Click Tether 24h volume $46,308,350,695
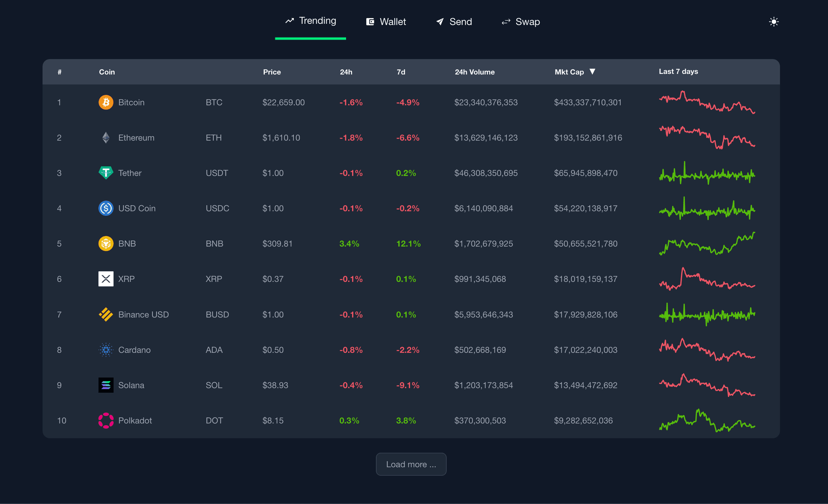The height and width of the screenshot is (504, 828). tap(486, 173)
